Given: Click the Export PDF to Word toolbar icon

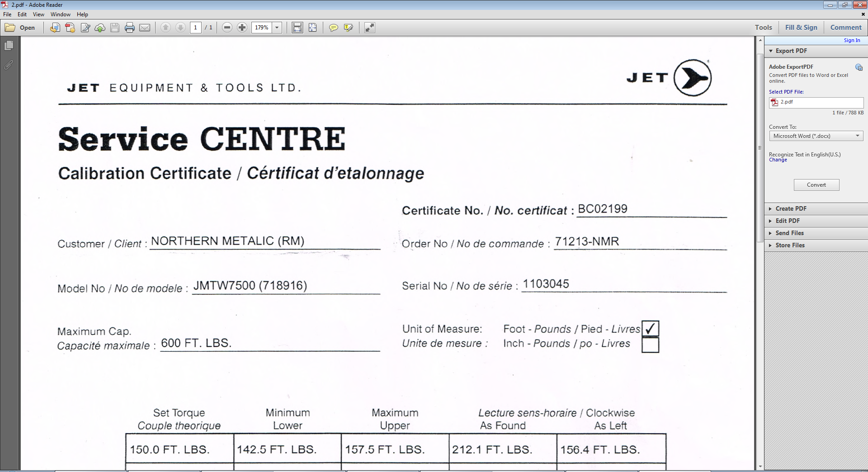Looking at the screenshot, I should 70,28.
